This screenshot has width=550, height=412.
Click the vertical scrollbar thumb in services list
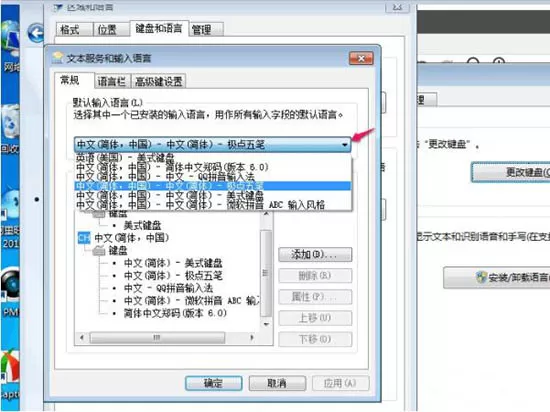tap(266, 273)
